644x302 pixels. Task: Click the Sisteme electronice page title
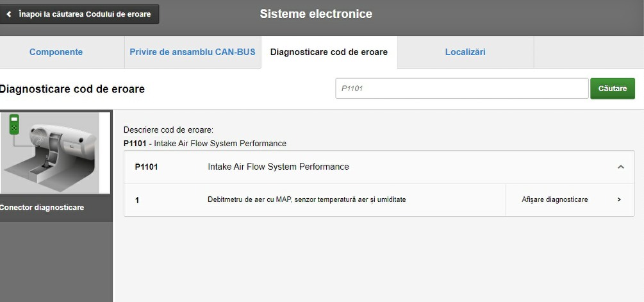click(316, 14)
